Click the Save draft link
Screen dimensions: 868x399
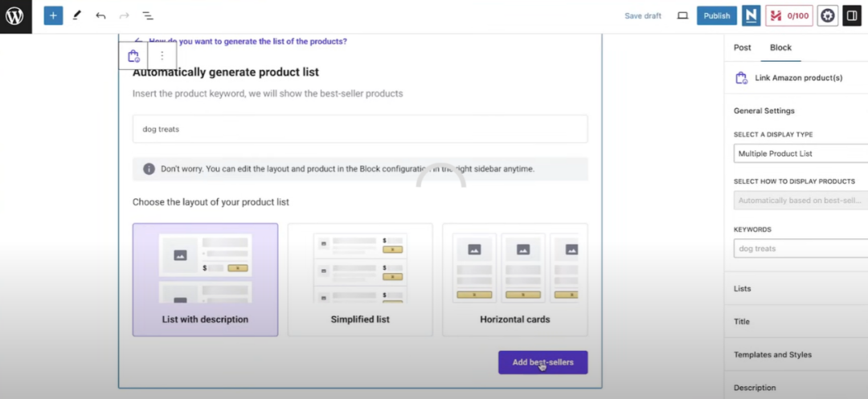tap(643, 16)
